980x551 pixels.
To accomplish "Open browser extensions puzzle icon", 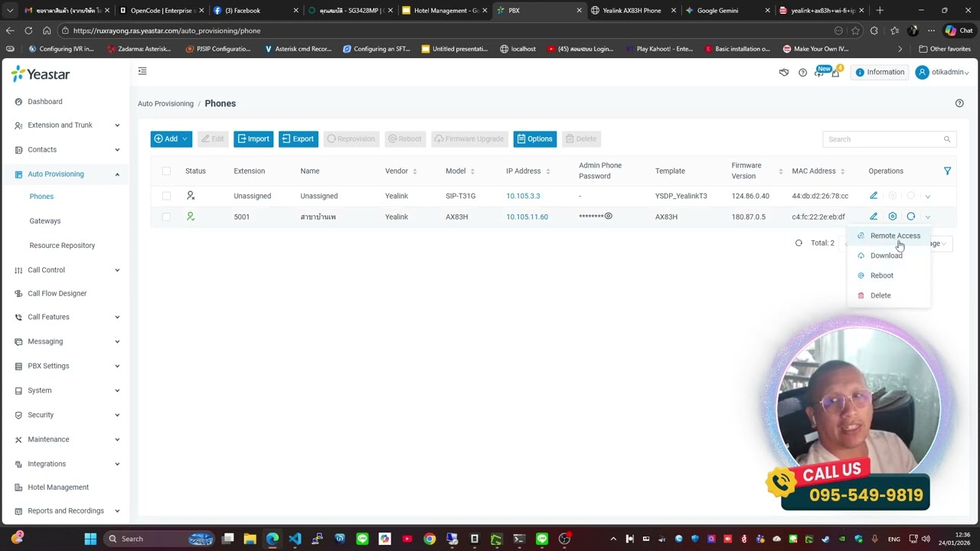I will tap(874, 31).
